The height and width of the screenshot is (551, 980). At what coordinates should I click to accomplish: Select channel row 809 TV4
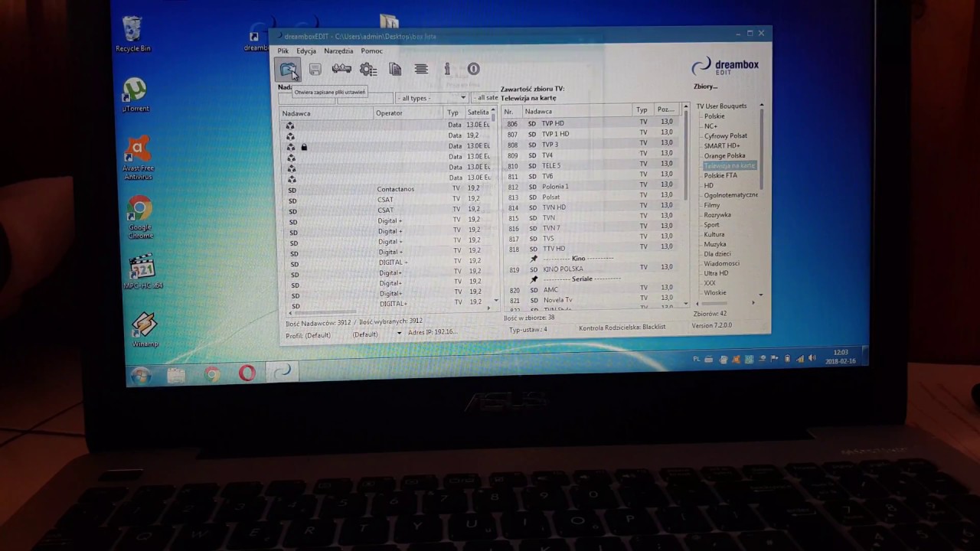[592, 155]
